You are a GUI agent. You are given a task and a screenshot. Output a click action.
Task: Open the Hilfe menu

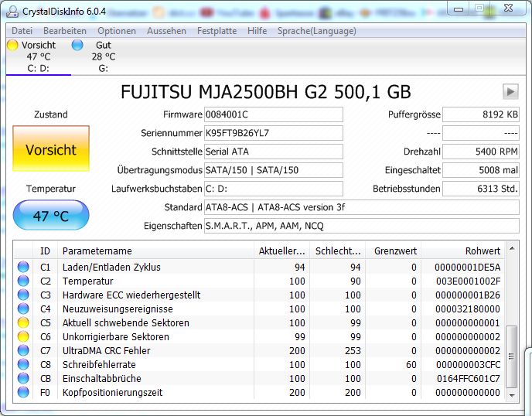257,31
